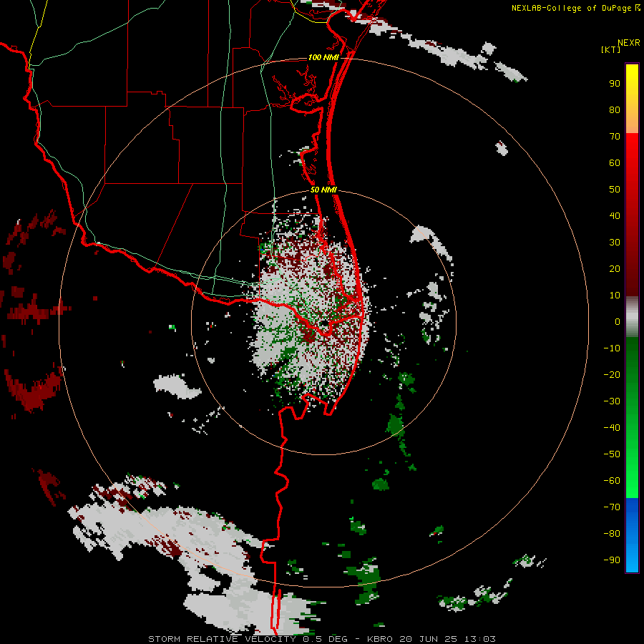Click the positive 30 label on velocity scale
The image size is (644, 644).
tap(615, 243)
